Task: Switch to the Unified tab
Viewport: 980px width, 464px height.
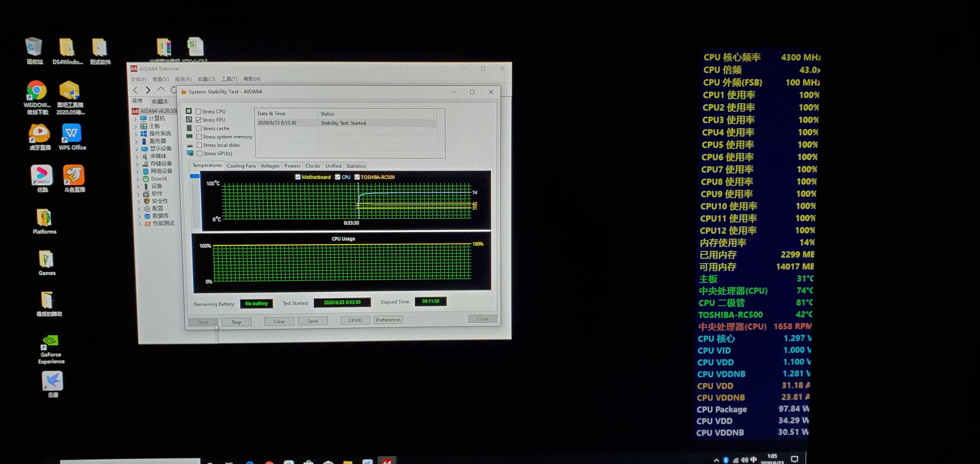Action: click(x=333, y=166)
